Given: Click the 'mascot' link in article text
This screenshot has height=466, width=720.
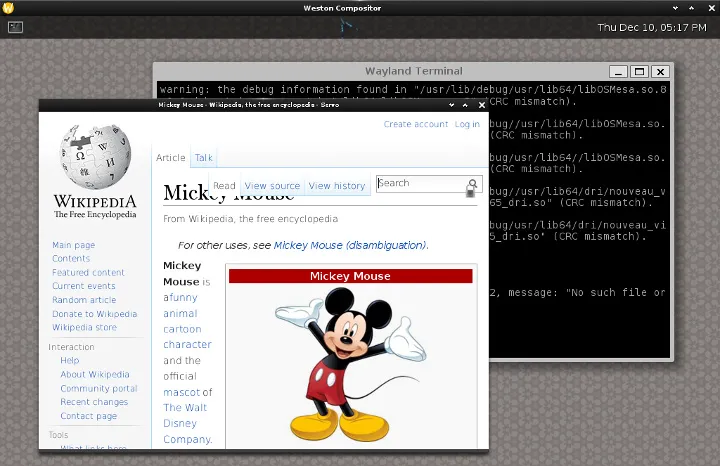Looking at the screenshot, I should [182, 393].
